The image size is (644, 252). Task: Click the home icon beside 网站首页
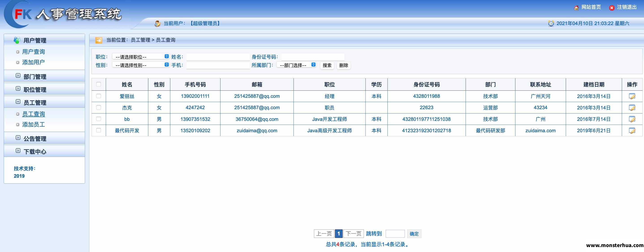(x=576, y=8)
